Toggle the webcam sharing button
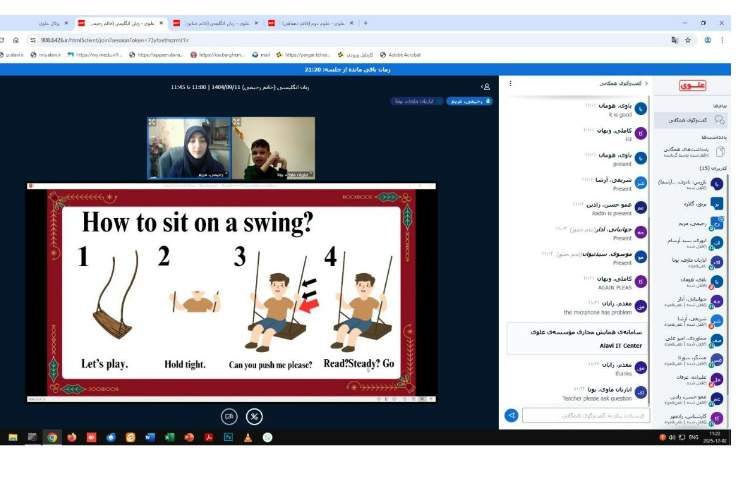 pos(229,416)
